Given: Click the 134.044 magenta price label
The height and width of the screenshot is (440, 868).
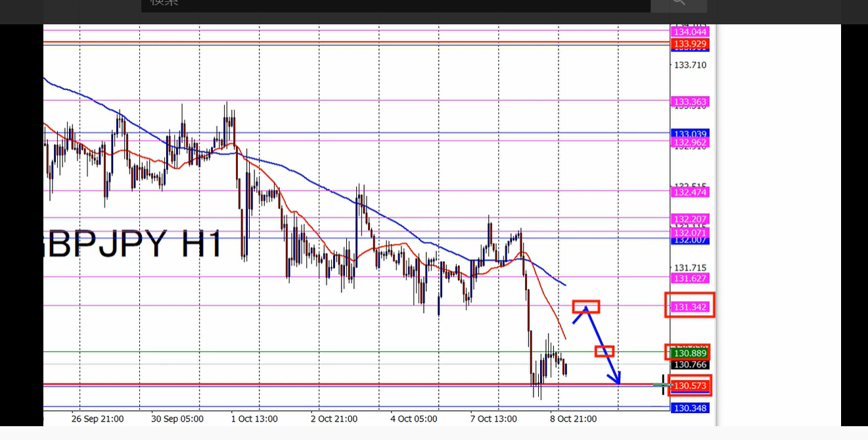Looking at the screenshot, I should coord(690,32).
